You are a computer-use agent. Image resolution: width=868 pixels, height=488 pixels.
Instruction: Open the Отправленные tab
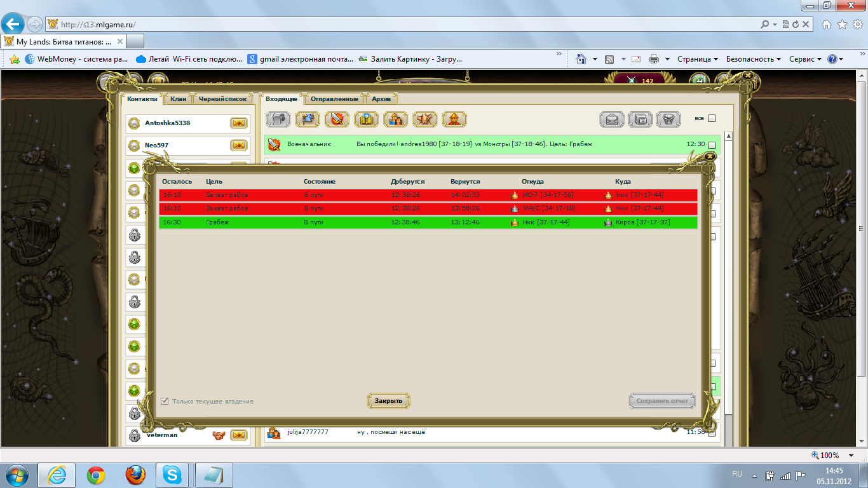334,99
